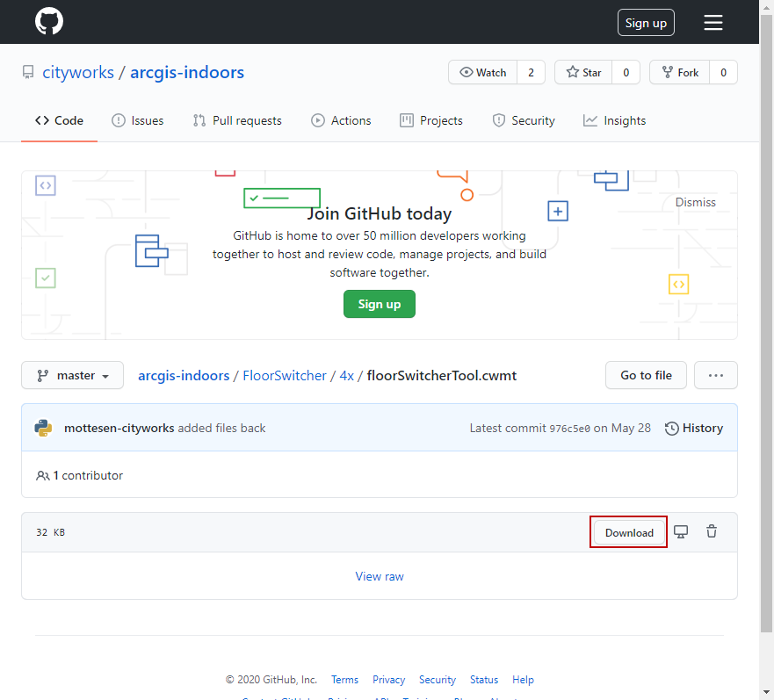Star the arcgis-indoors repository
Image resolution: width=774 pixels, height=700 pixels.
click(x=583, y=73)
